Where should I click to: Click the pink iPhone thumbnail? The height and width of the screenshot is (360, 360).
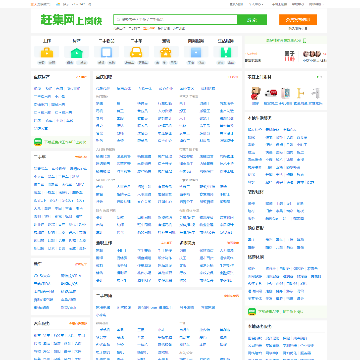(285, 94)
